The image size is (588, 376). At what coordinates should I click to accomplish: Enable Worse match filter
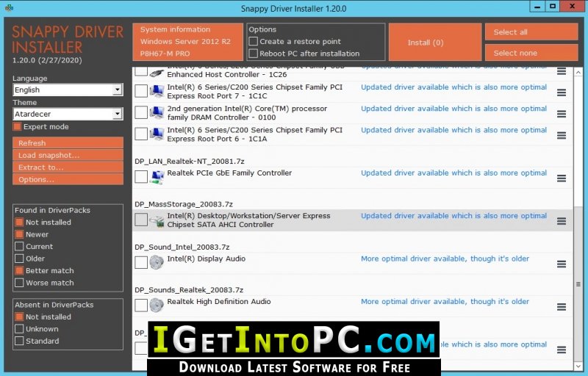click(x=19, y=283)
